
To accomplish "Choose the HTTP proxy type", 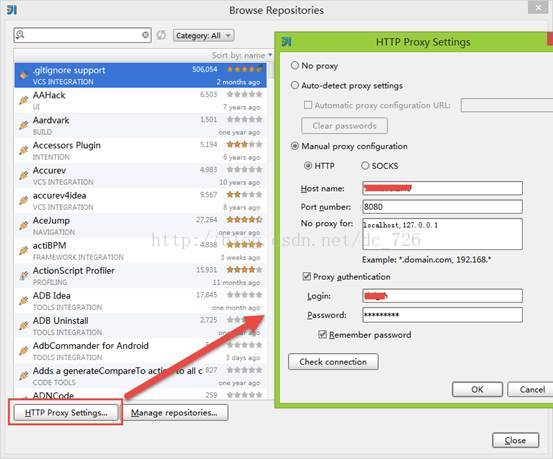I will tap(308, 165).
